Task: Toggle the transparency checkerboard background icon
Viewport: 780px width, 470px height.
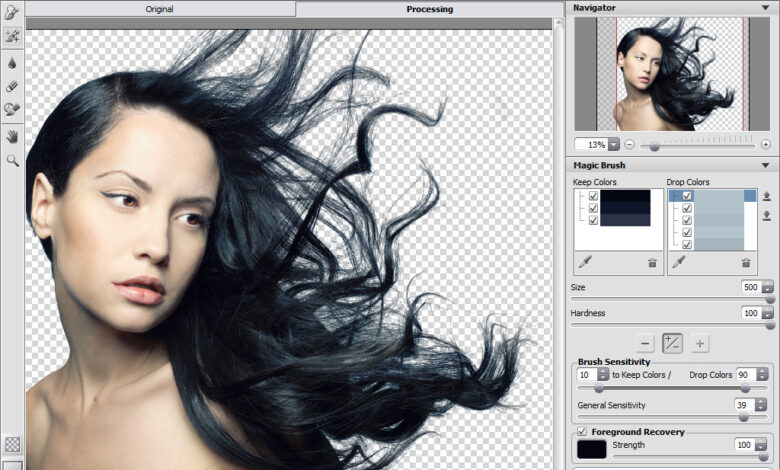Action: [x=12, y=443]
